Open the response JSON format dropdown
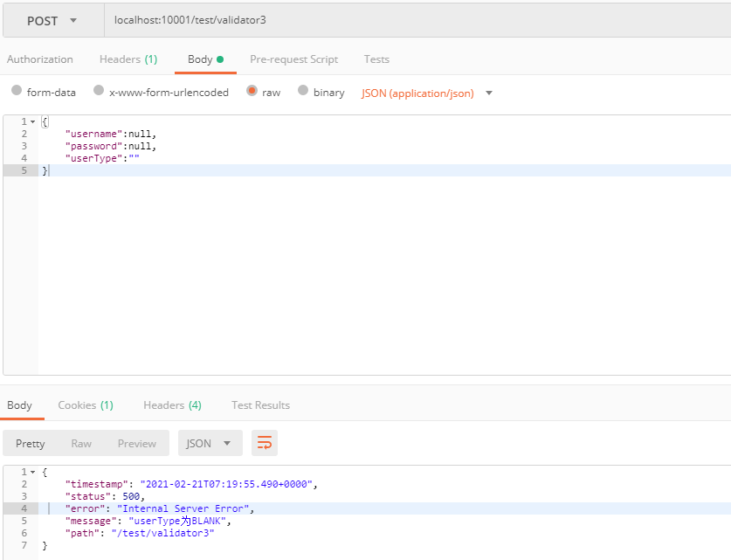Screen dimensions: 731x560 [210, 443]
